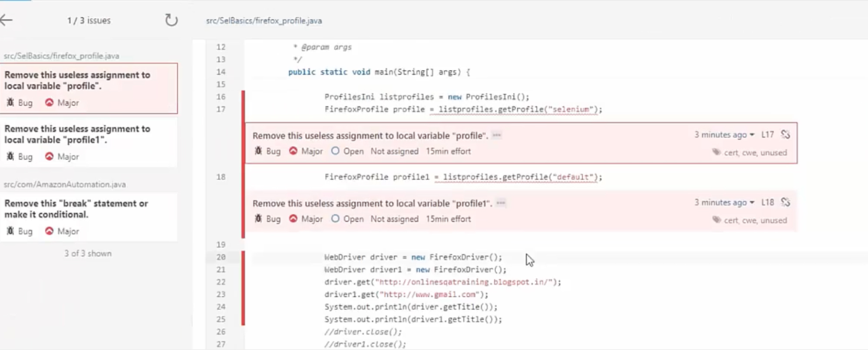Click the "3 of 3 shown" text
The height and width of the screenshot is (350, 868).
[88, 253]
